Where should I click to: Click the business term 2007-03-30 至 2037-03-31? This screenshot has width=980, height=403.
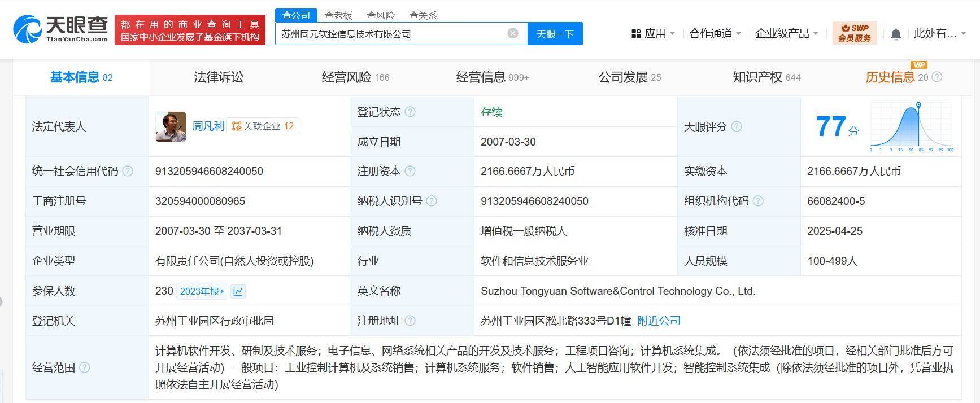tap(219, 231)
